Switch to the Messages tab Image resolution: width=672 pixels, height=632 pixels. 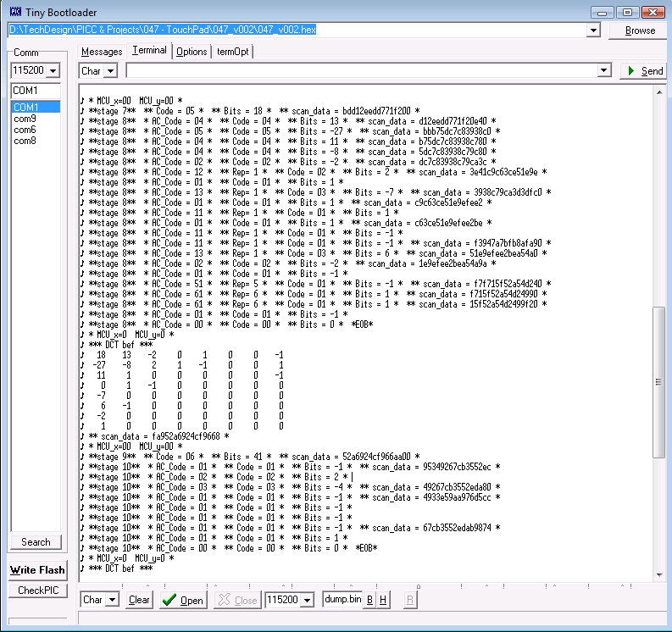(x=102, y=52)
